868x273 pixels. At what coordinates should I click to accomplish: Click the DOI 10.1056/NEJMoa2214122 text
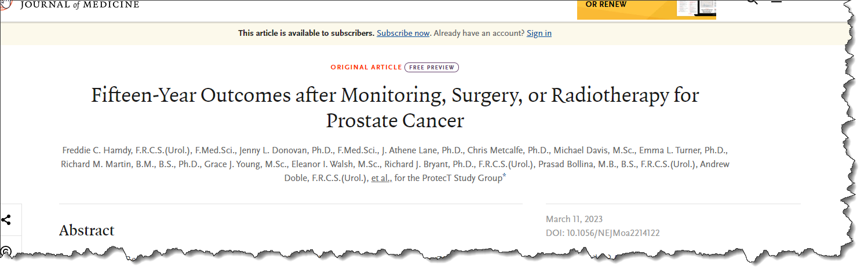click(x=603, y=233)
